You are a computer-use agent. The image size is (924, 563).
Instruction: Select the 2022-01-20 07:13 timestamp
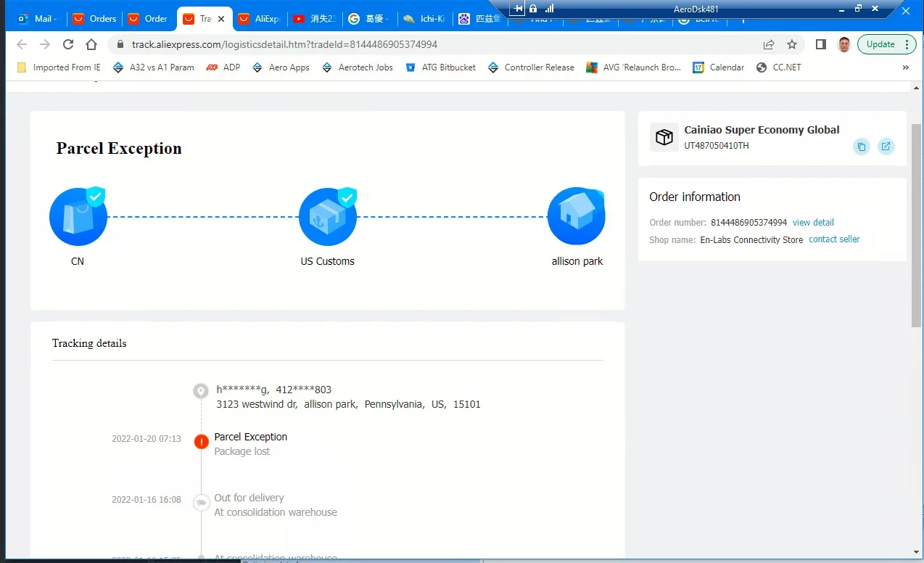pyautogui.click(x=147, y=439)
